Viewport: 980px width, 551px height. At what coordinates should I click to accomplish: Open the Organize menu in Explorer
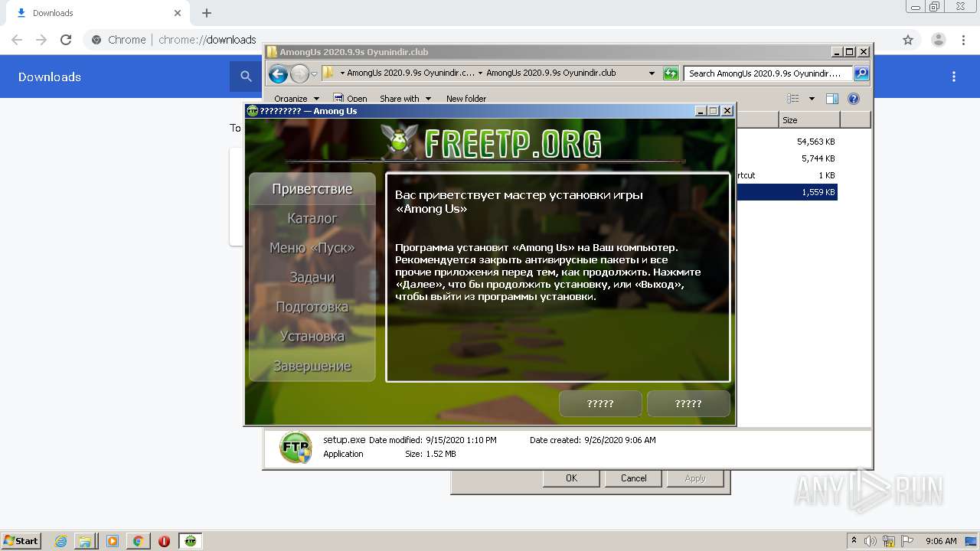(296, 98)
